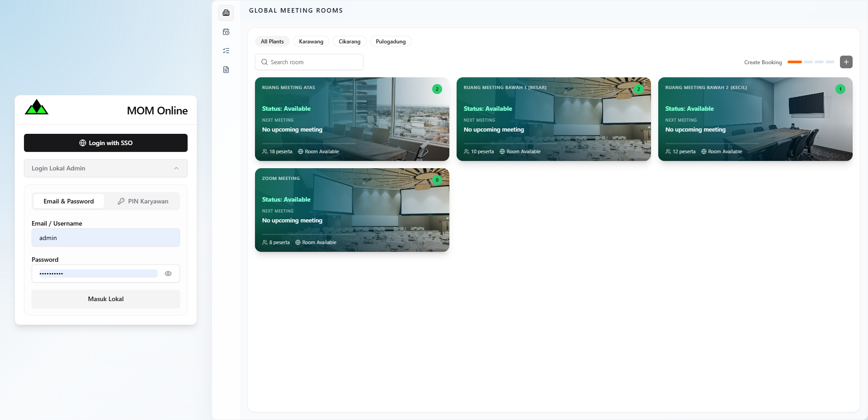
Task: Open the Zoom Meeting room card
Action: pyautogui.click(x=352, y=210)
